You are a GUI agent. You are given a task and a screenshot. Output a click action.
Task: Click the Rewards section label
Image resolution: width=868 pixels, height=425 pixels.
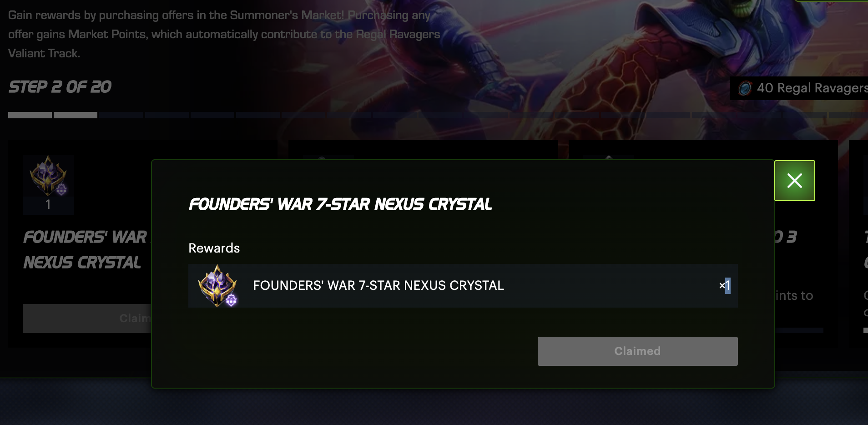pos(214,248)
